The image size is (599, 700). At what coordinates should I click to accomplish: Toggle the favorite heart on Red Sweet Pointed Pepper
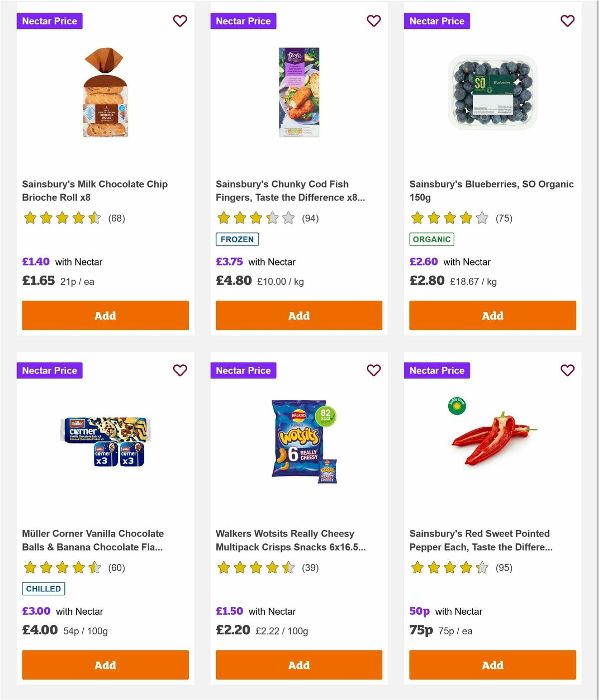pyautogui.click(x=567, y=370)
